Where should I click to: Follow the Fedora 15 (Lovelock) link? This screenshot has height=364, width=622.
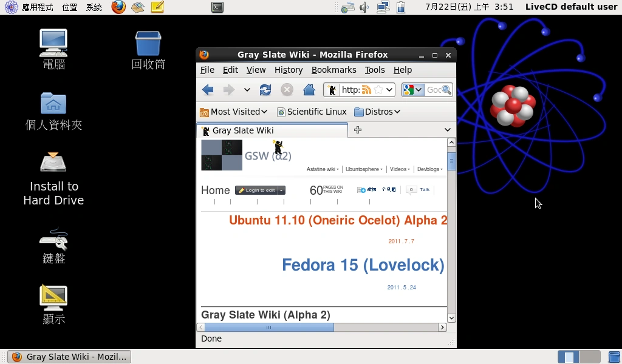tap(363, 265)
